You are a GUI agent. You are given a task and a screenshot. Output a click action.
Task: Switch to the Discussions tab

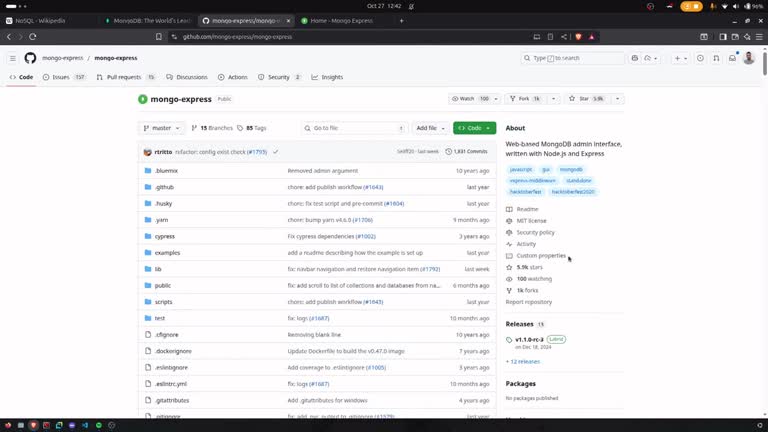pyautogui.click(x=187, y=77)
